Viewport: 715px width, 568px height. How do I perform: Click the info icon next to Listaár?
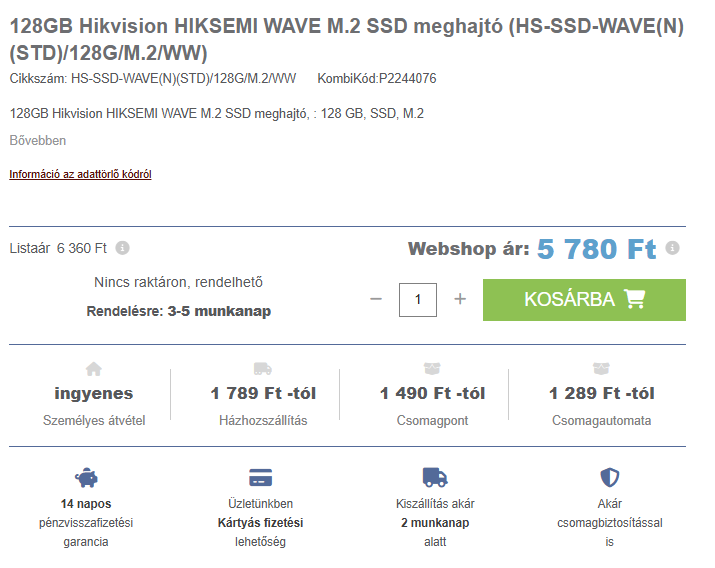122,248
